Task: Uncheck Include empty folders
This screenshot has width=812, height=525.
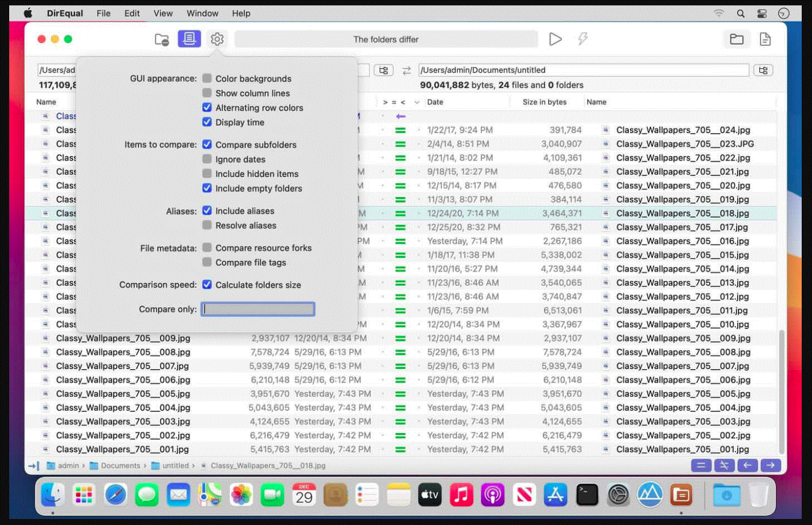Action: pyautogui.click(x=207, y=189)
